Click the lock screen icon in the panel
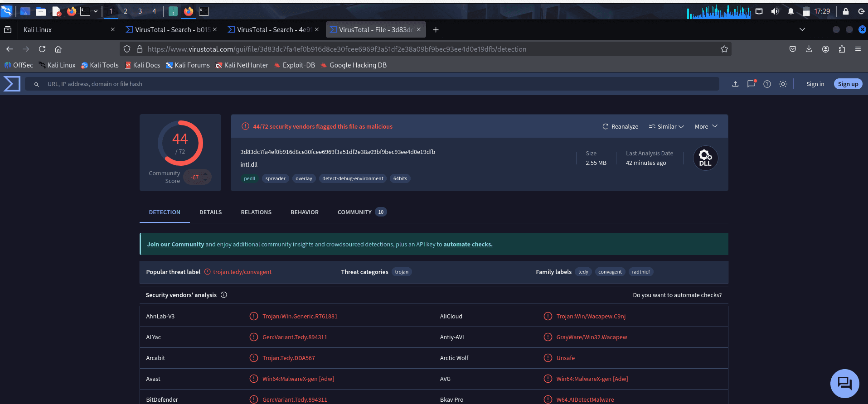 tap(846, 11)
